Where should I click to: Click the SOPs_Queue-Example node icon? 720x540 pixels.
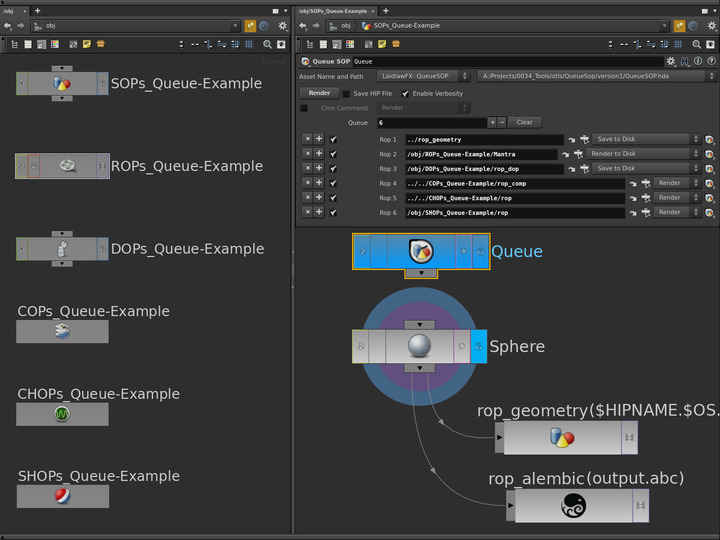(x=62, y=84)
